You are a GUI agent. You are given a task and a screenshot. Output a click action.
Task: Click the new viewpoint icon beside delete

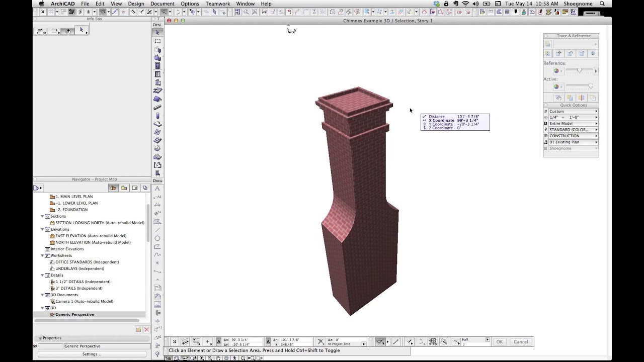(138, 330)
